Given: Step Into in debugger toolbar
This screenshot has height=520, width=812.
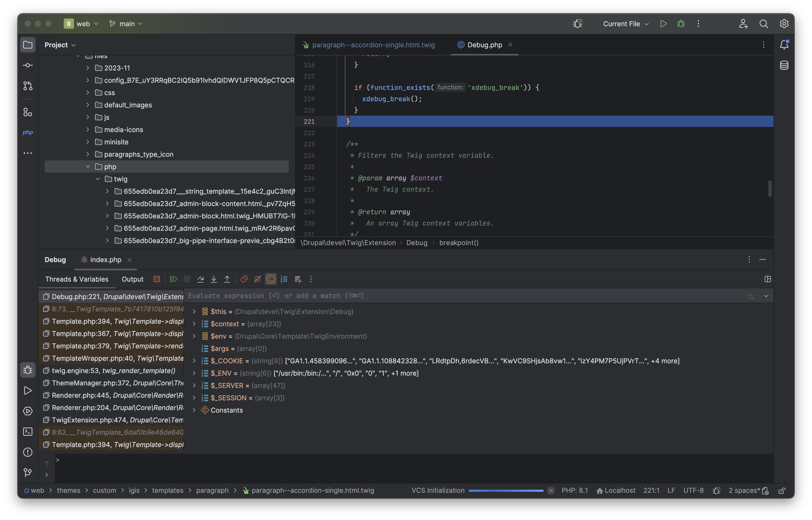Looking at the screenshot, I should 214,279.
